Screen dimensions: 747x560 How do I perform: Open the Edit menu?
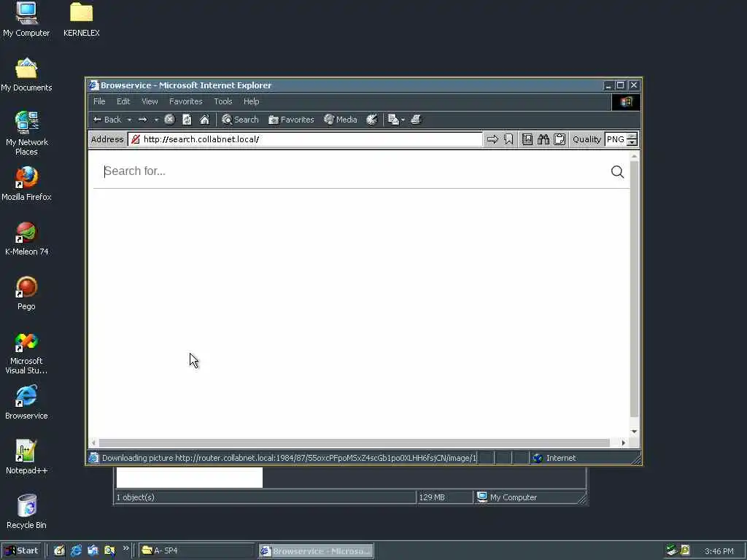click(x=123, y=101)
